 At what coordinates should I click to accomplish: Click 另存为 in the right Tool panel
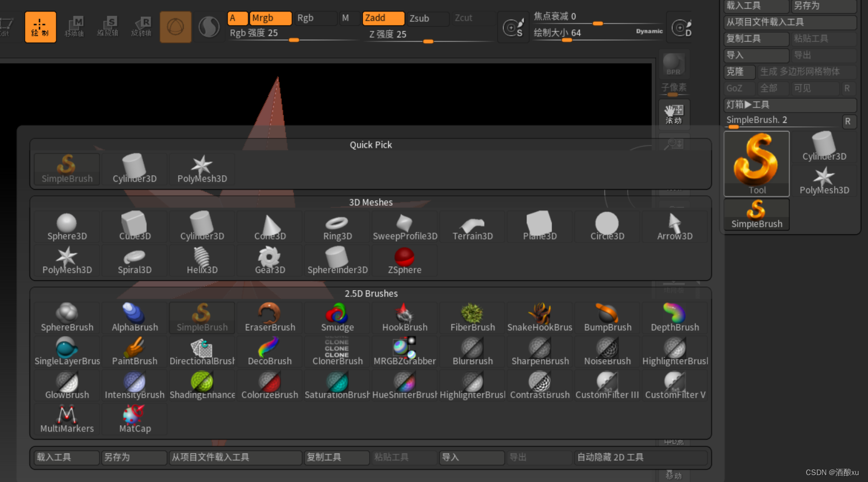click(x=824, y=6)
